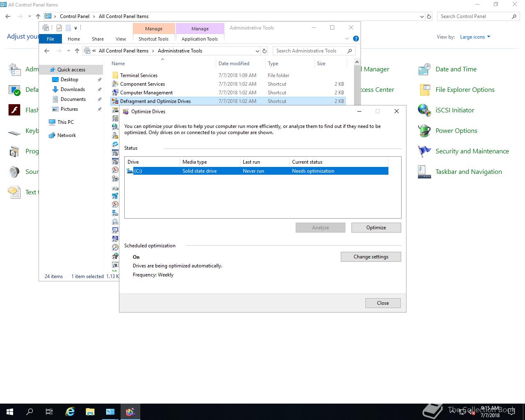Expand the ribbon with the chevron
Screen dimensions: 525x420
(x=347, y=39)
